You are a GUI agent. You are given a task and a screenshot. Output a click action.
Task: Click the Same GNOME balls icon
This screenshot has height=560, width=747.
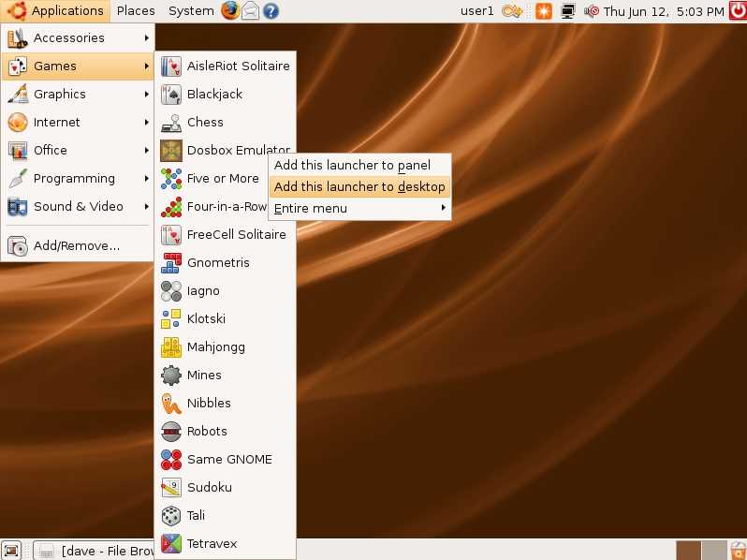click(170, 460)
